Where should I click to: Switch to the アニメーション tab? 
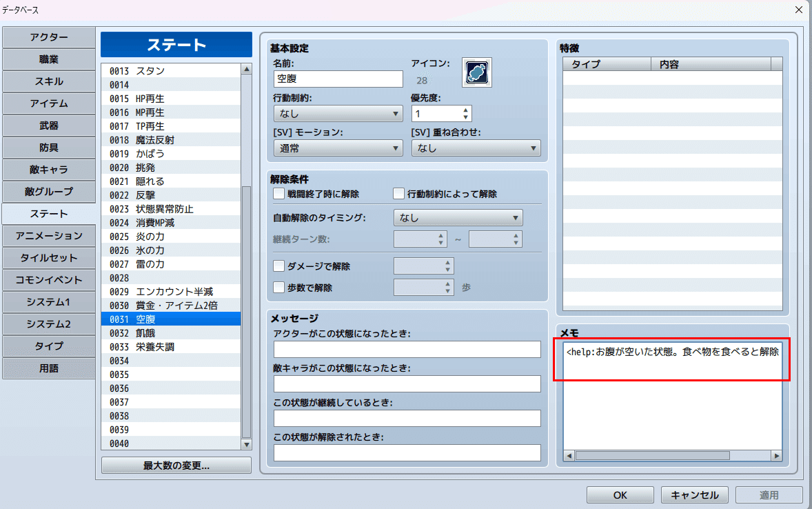pyautogui.click(x=49, y=236)
